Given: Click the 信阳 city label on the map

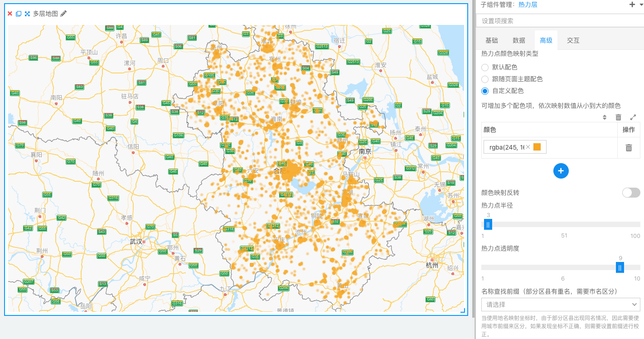Looking at the screenshot, I should (x=134, y=146).
